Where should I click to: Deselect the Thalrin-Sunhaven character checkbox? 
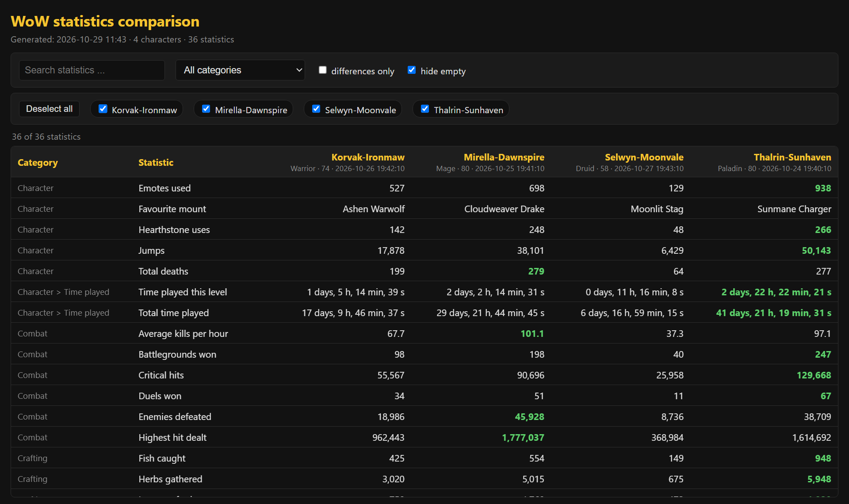click(x=425, y=109)
